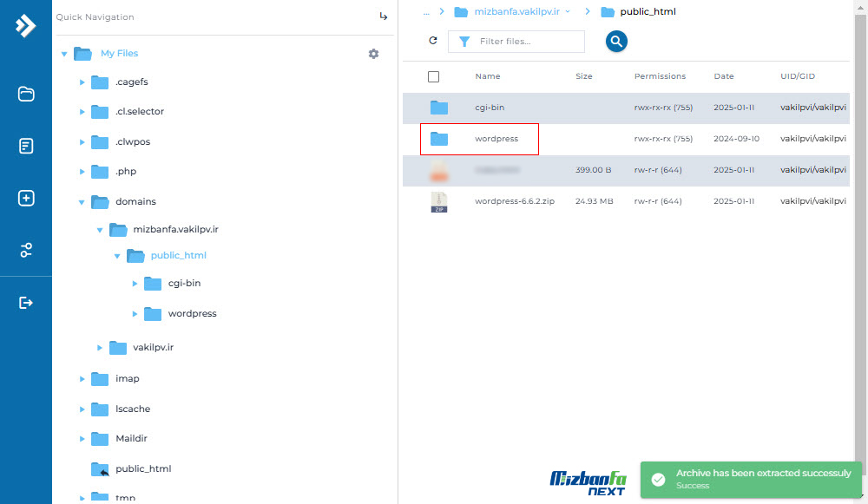Expand the wordpress tree folder
The height and width of the screenshot is (504, 868).
135,314
